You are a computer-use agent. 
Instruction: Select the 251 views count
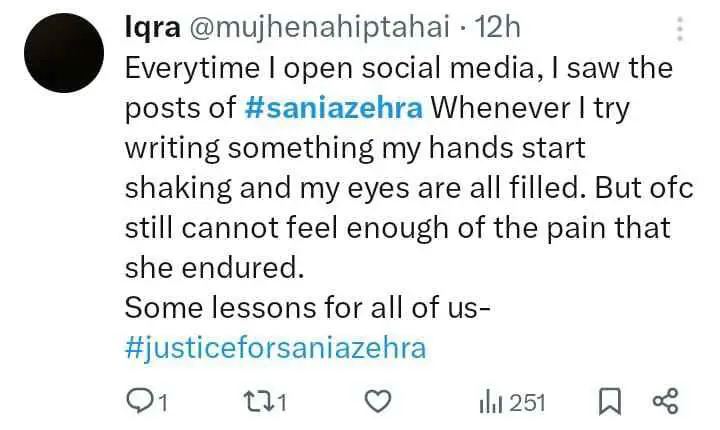[528, 403]
